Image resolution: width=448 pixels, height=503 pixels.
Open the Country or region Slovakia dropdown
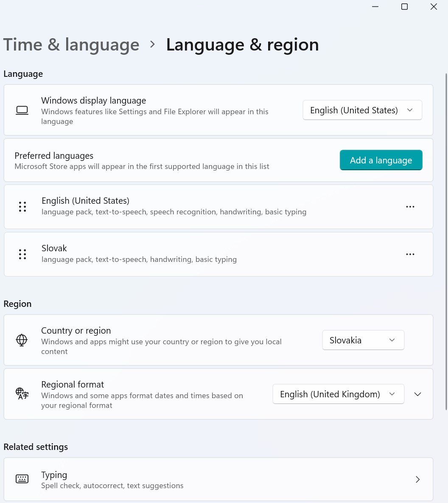coord(363,340)
